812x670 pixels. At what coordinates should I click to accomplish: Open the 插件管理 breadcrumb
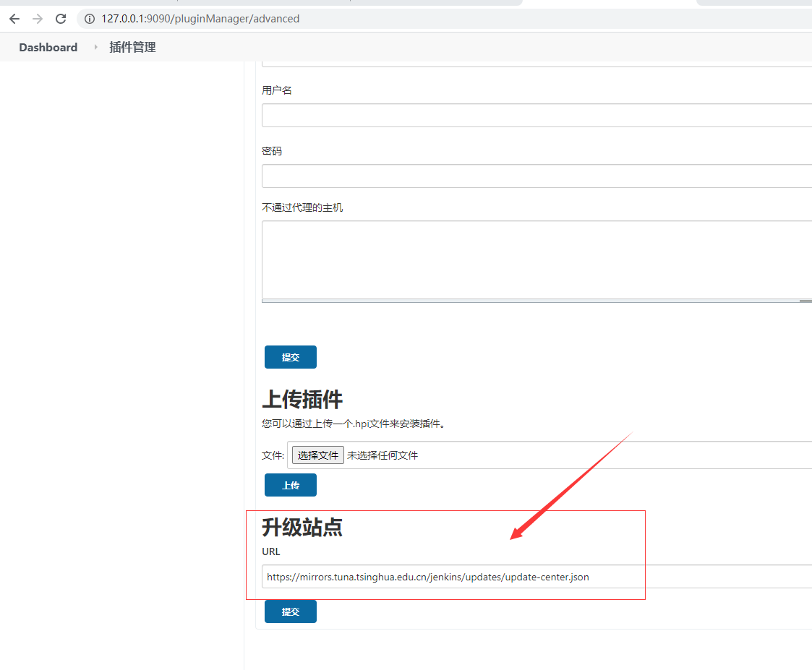[132, 47]
